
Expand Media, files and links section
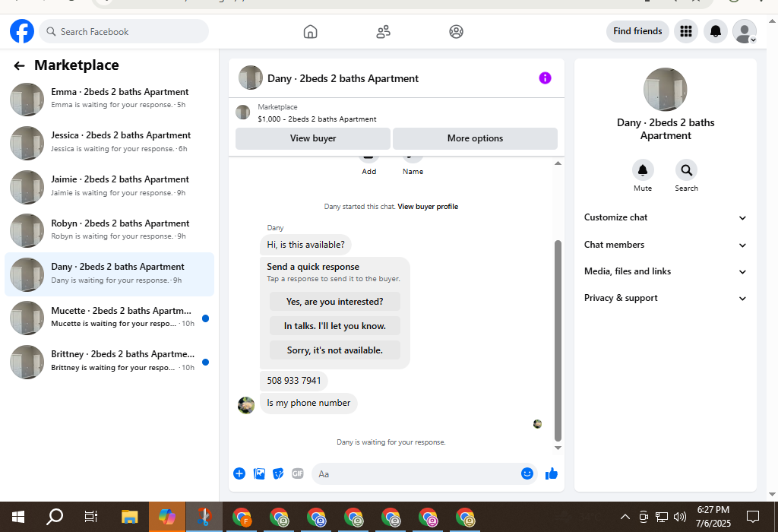pos(665,271)
